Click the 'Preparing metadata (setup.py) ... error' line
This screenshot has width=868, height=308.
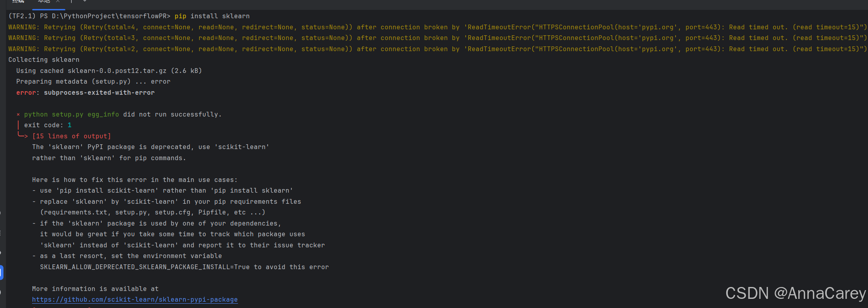click(x=93, y=82)
